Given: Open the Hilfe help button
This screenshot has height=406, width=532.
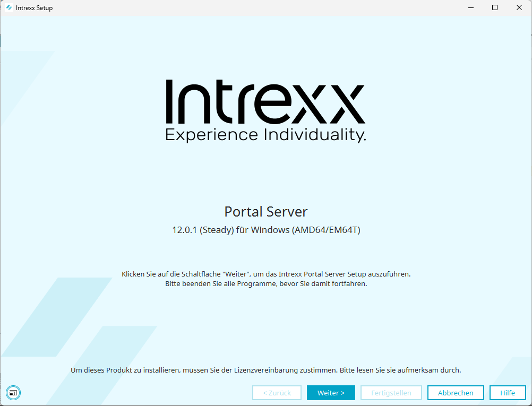Looking at the screenshot, I should point(507,393).
